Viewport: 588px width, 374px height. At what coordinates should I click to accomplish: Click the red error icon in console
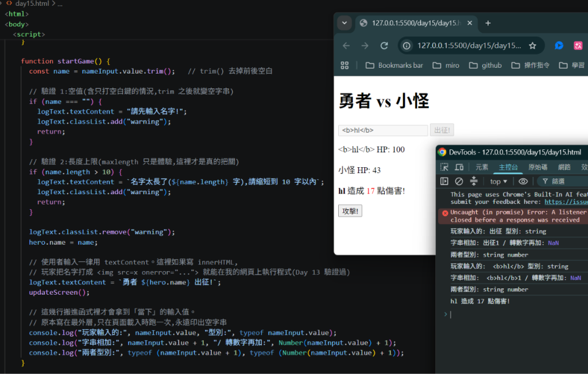445,213
